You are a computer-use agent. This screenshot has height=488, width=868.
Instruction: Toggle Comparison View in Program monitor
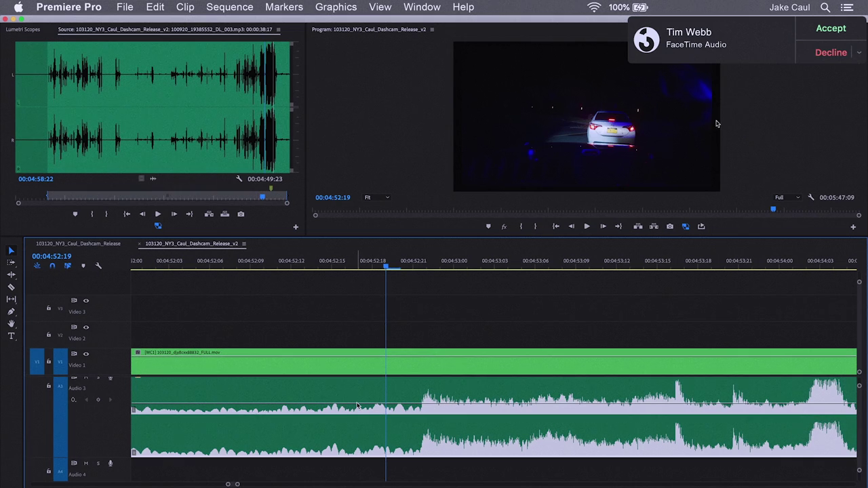point(686,226)
